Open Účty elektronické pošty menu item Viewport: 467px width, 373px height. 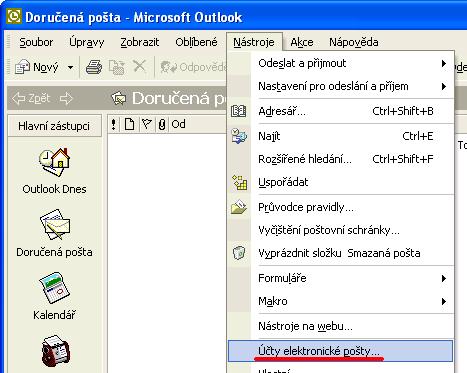tap(341, 351)
